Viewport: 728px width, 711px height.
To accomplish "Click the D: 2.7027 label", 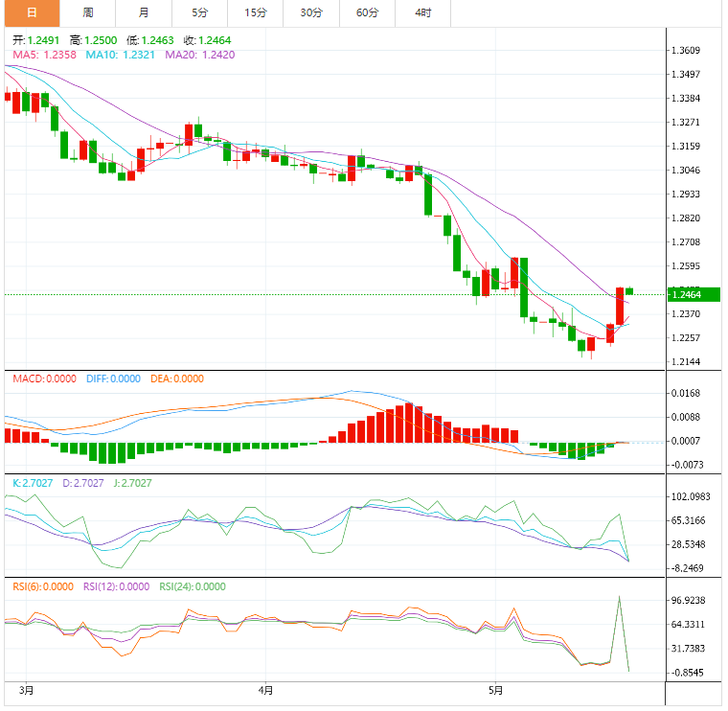I will click(83, 483).
